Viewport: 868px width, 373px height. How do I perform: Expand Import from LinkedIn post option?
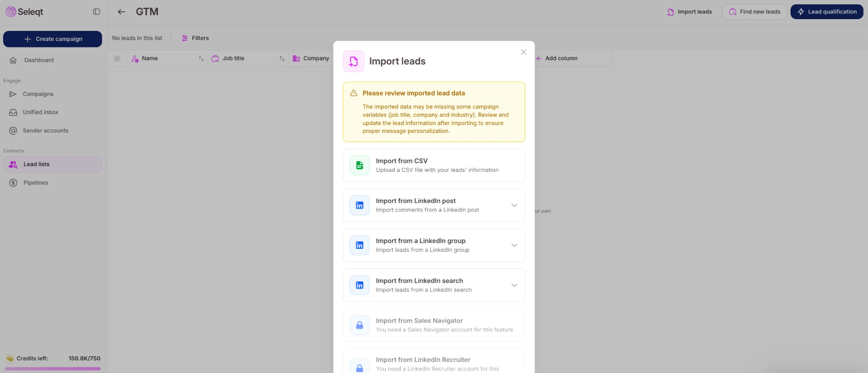514,205
